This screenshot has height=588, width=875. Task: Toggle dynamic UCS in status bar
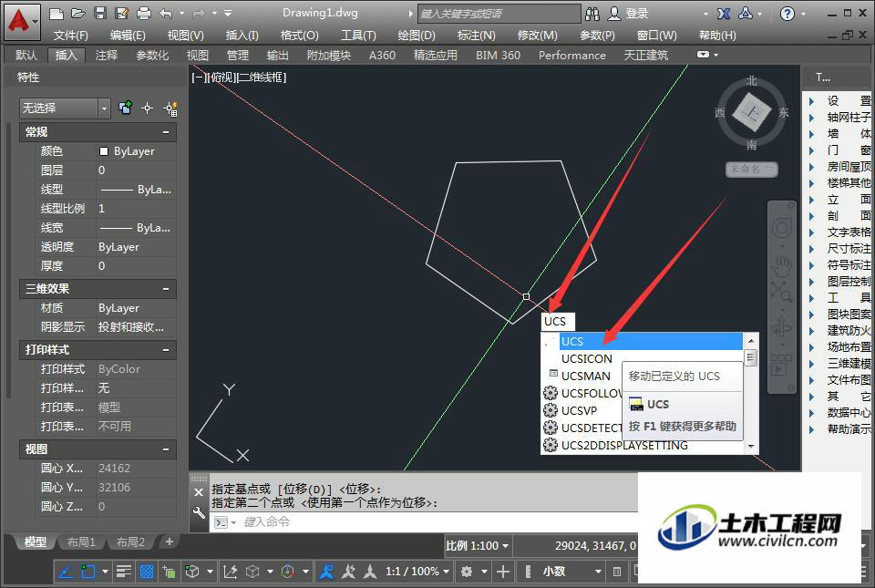230,572
